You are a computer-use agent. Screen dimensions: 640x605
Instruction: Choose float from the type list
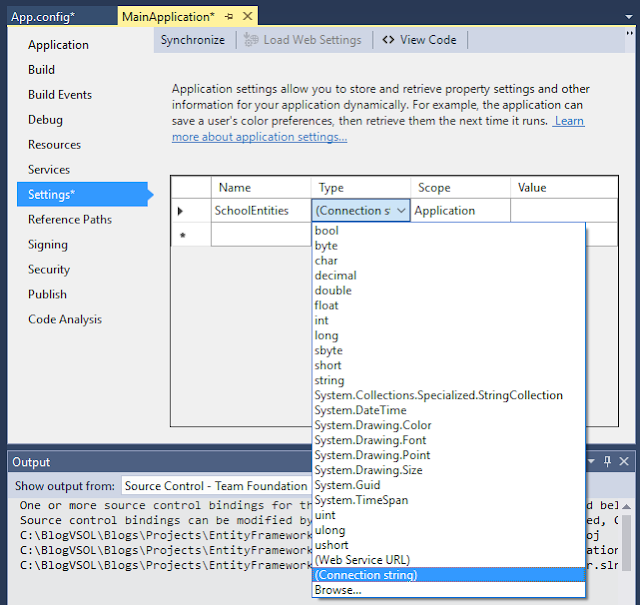coord(449,305)
